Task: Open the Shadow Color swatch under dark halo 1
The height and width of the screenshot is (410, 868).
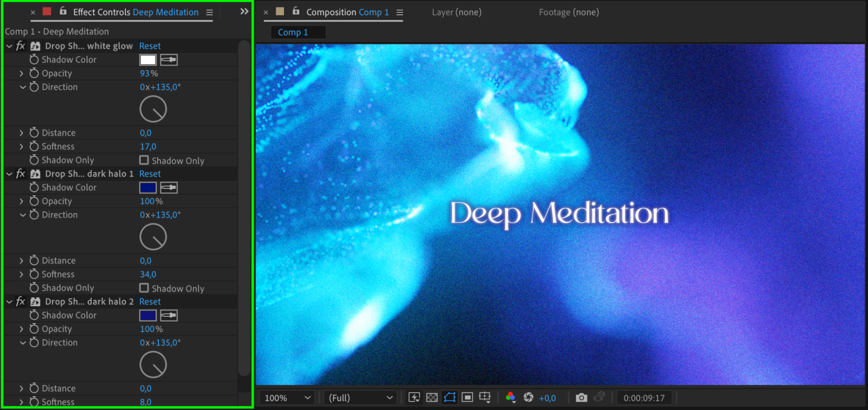Action: pyautogui.click(x=148, y=188)
